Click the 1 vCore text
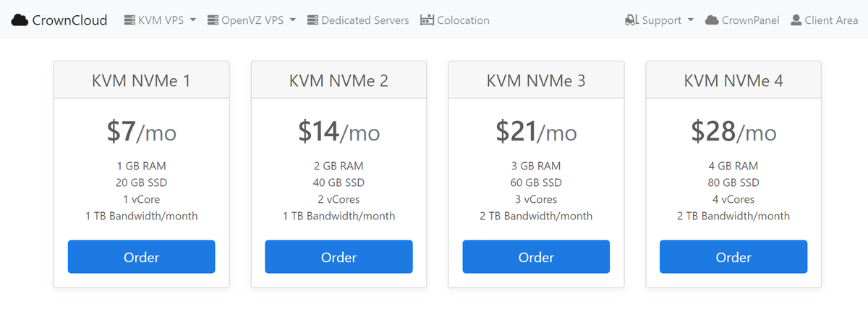 (141, 199)
